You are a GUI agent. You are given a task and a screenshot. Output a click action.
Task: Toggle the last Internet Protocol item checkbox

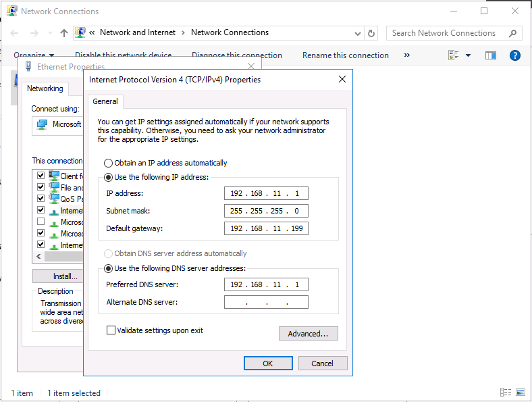[x=41, y=245]
